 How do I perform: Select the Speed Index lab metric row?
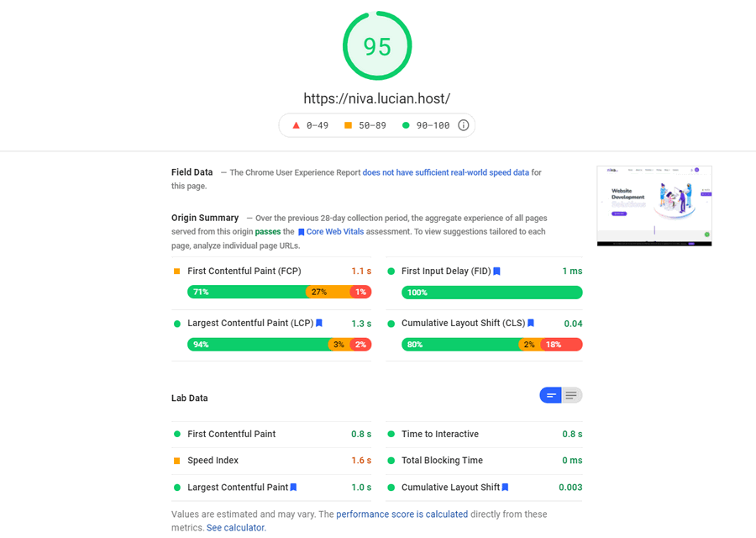tap(271, 461)
